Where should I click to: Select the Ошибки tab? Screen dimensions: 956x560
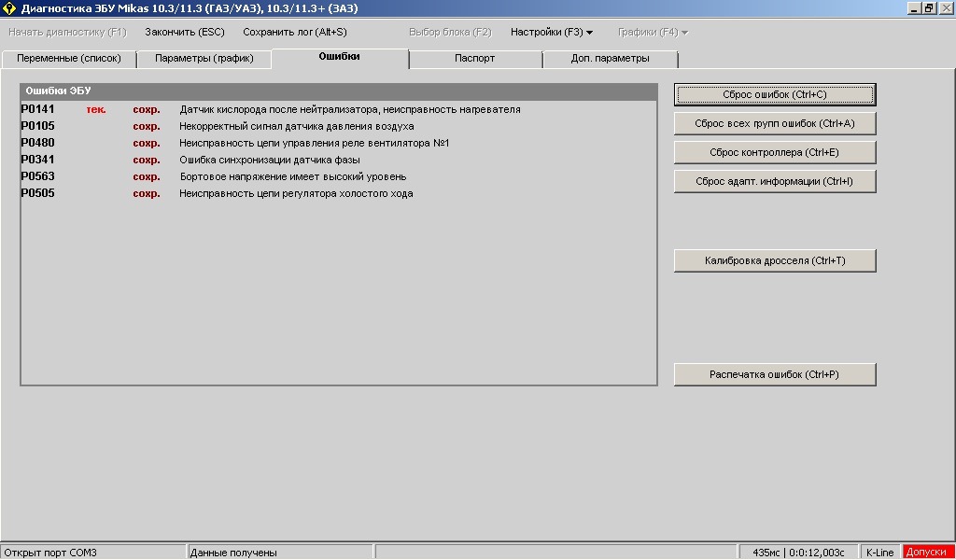tap(340, 57)
